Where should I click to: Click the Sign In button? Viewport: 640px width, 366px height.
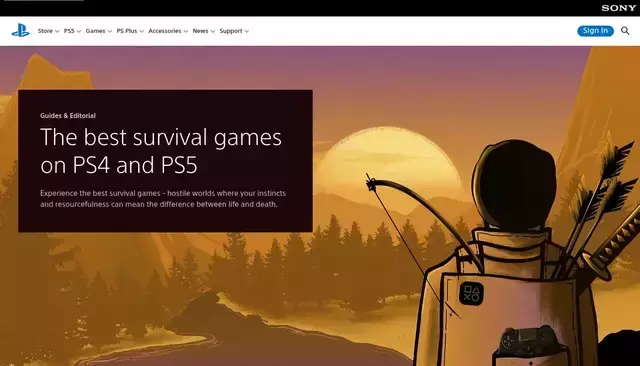click(595, 31)
